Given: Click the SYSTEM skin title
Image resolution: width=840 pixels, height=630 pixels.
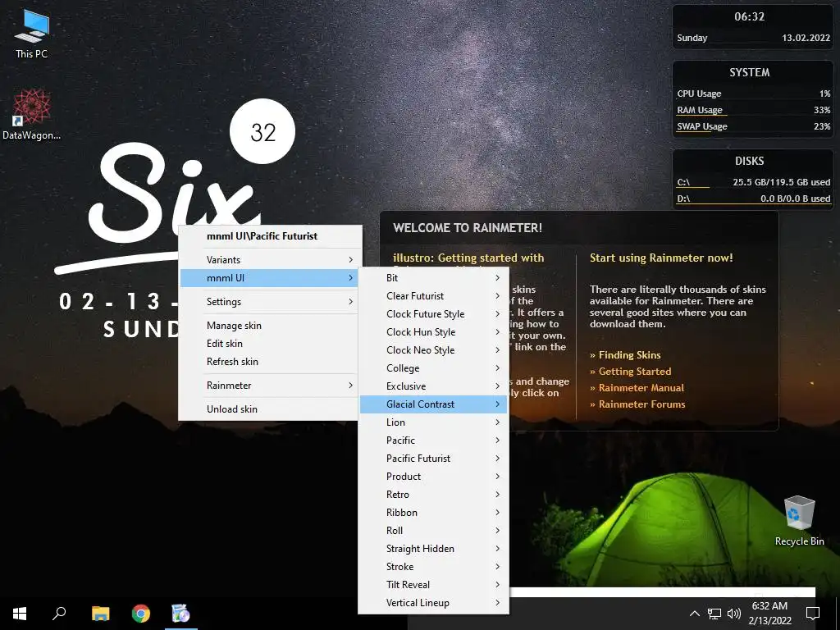Looking at the screenshot, I should pyautogui.click(x=750, y=72).
